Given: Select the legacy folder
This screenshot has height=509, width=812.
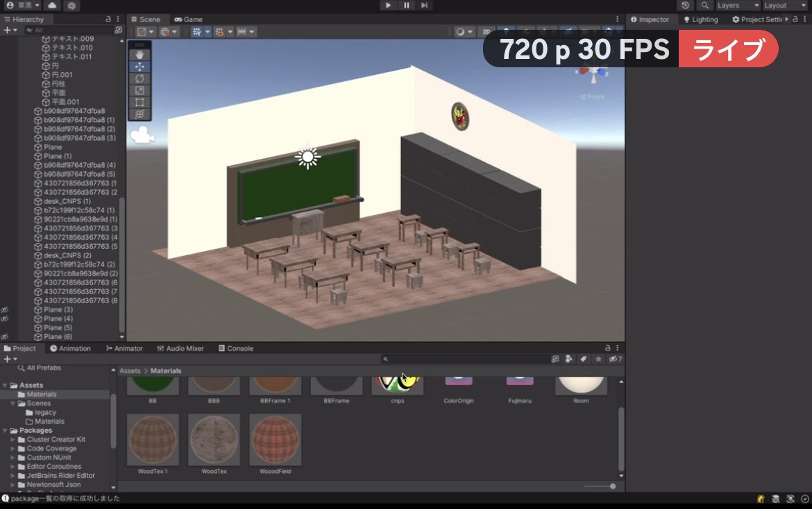Looking at the screenshot, I should point(40,413).
